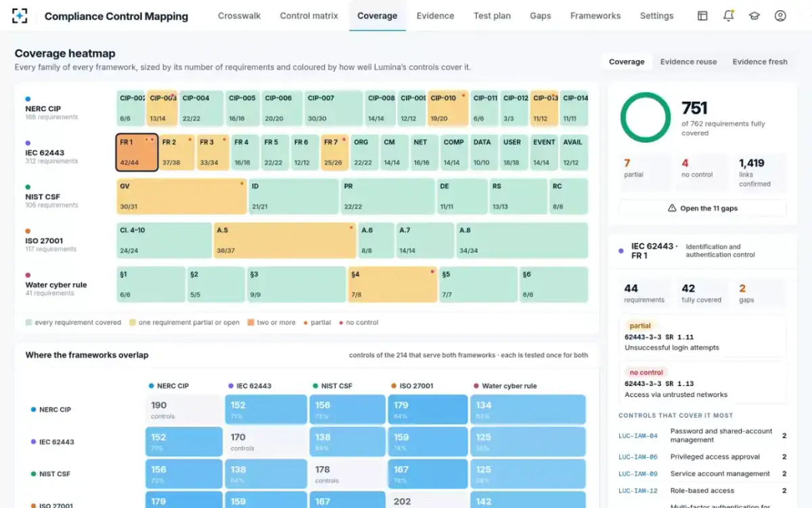Click the Open the 11 gaps button
The width and height of the screenshot is (812, 508).
(x=702, y=208)
